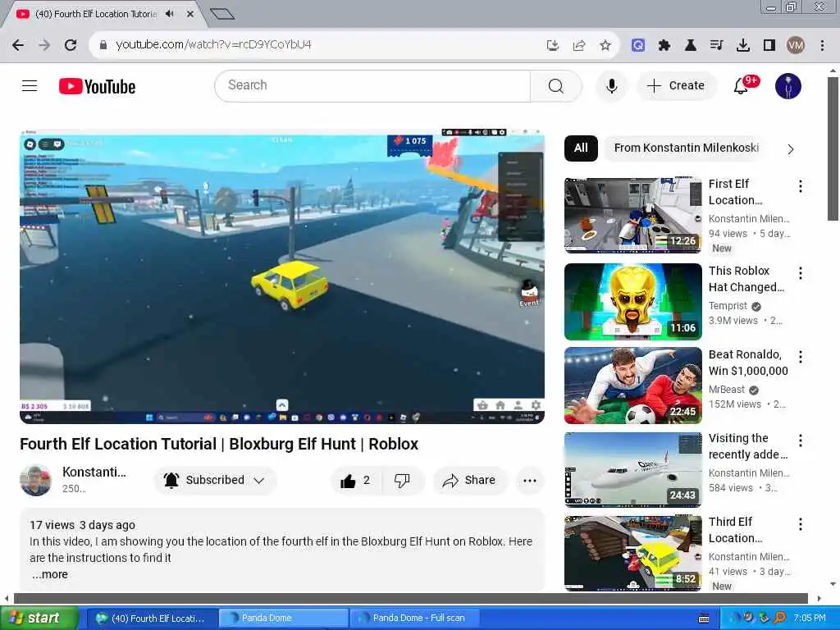Open Third Elf Location video thumbnail
This screenshot has width=840, height=630.
pyautogui.click(x=632, y=553)
